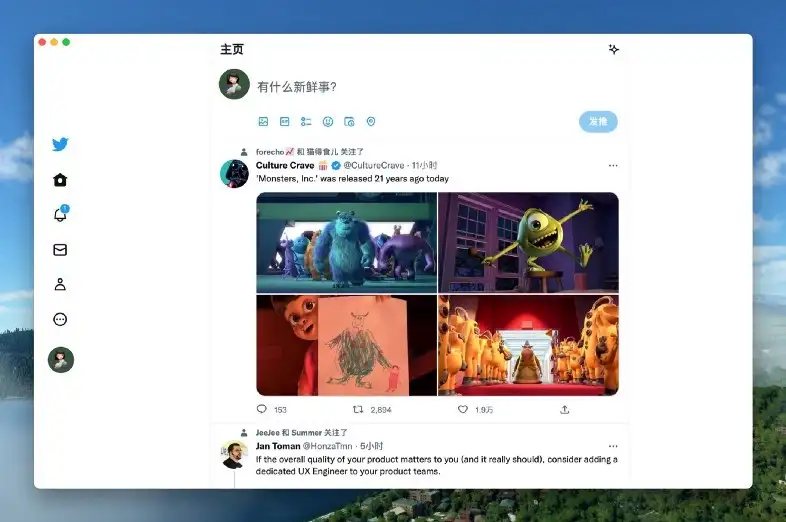Click the blue 发推 tweet button
The image size is (786, 522).
coord(598,121)
